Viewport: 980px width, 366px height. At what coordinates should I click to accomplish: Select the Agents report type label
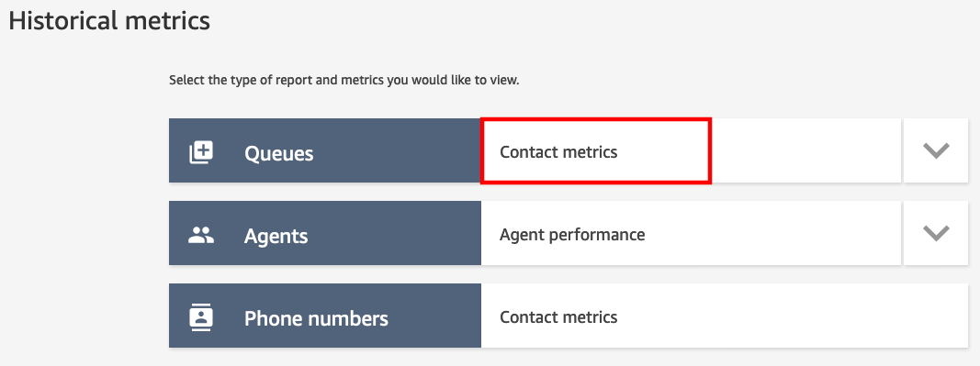tap(276, 236)
